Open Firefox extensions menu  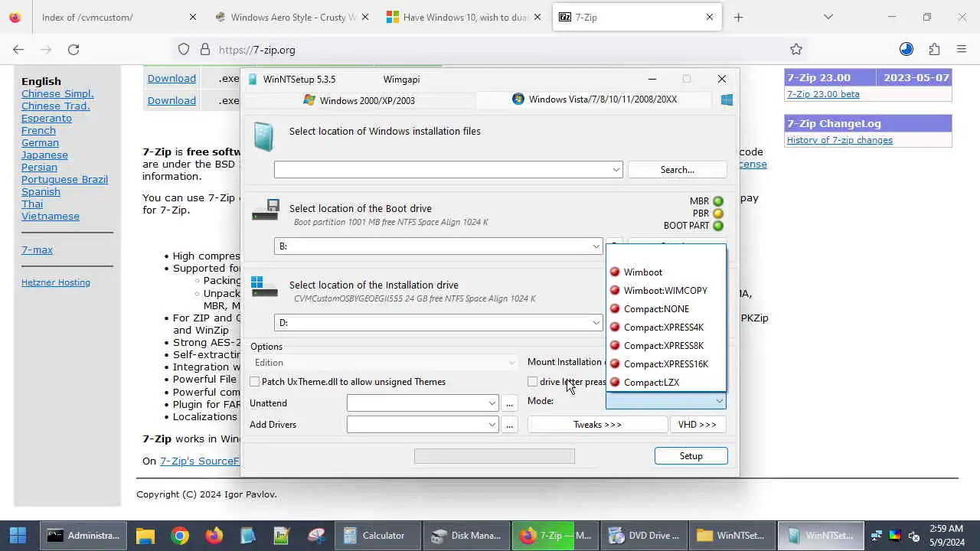[934, 50]
